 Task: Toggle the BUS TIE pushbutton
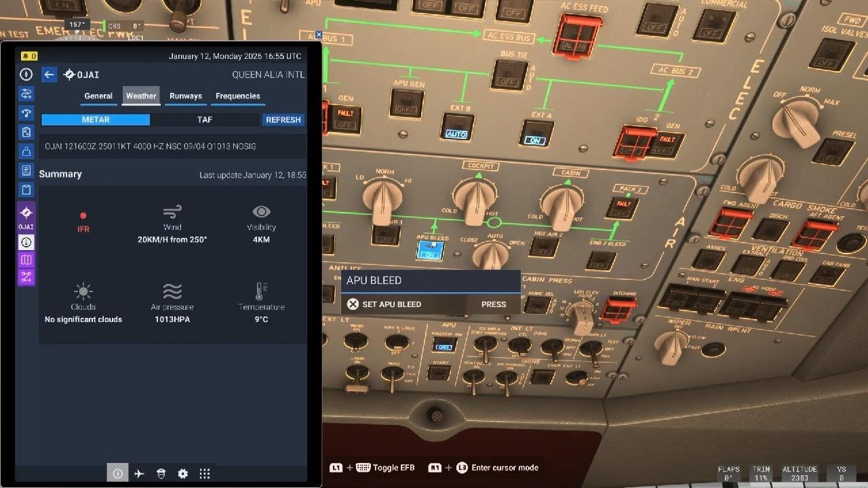pyautogui.click(x=509, y=75)
